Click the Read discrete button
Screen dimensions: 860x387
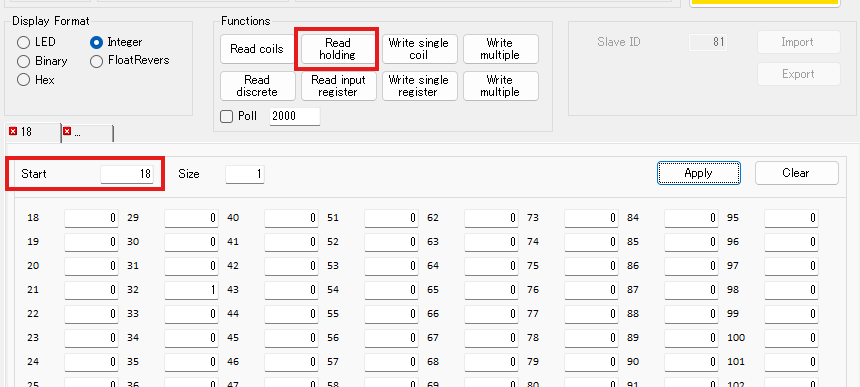pyautogui.click(x=257, y=86)
